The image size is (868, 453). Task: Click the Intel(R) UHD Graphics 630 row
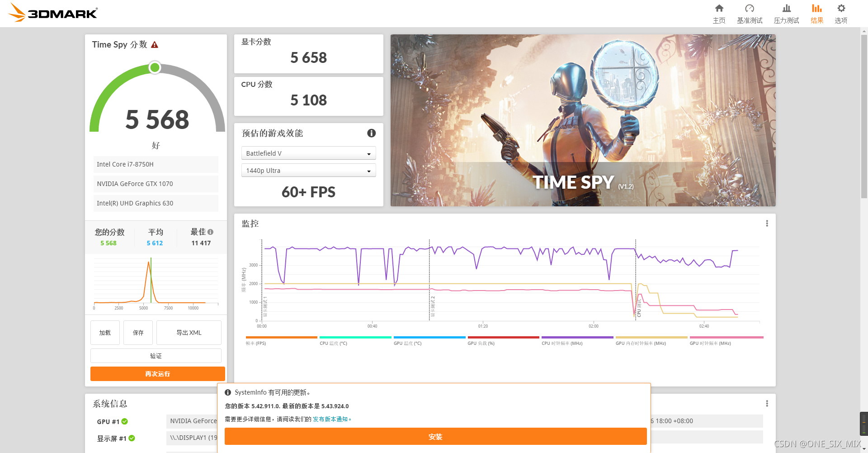pyautogui.click(x=156, y=203)
